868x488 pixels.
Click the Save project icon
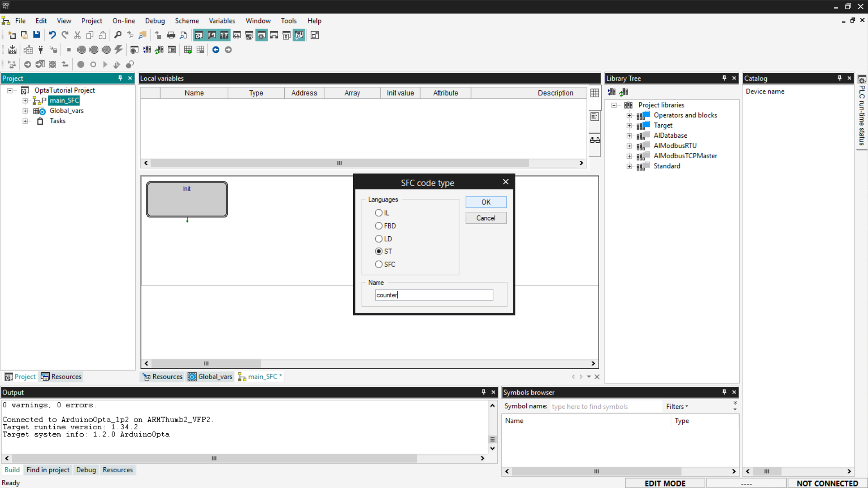(x=37, y=35)
